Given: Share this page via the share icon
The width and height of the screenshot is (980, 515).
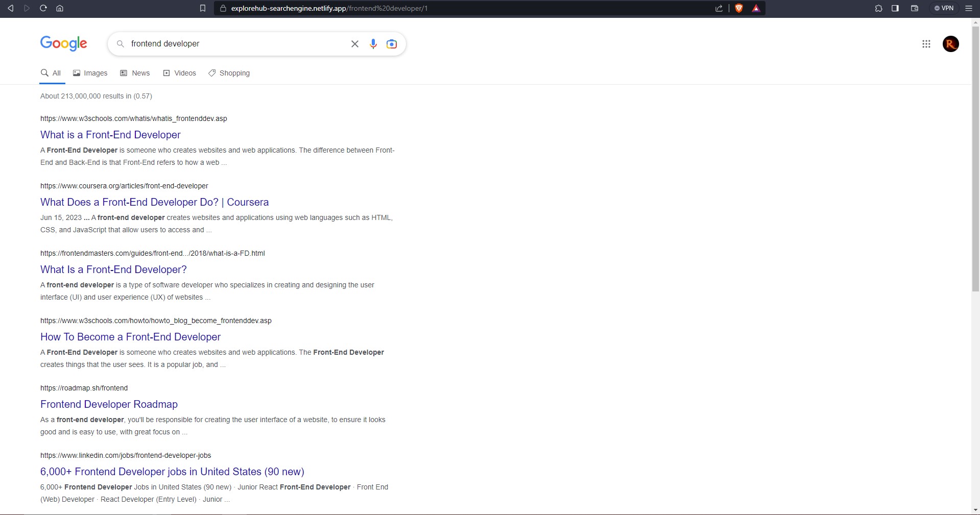Looking at the screenshot, I should coord(719,8).
